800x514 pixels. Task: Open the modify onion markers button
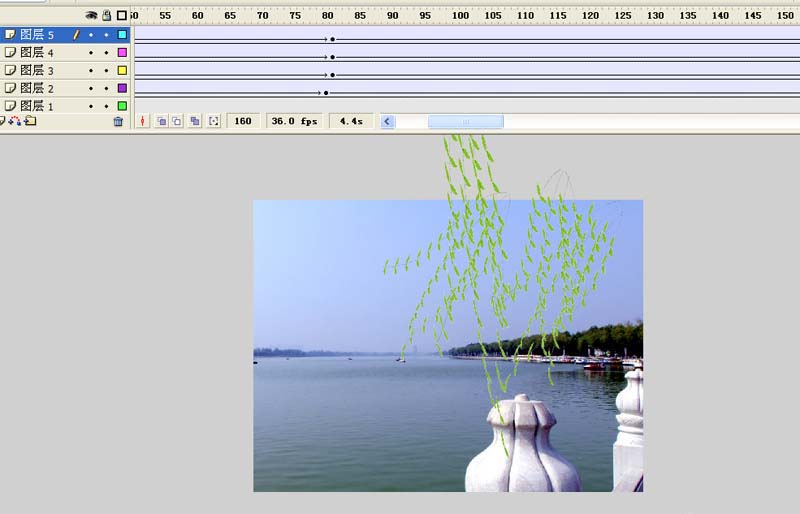tap(214, 121)
